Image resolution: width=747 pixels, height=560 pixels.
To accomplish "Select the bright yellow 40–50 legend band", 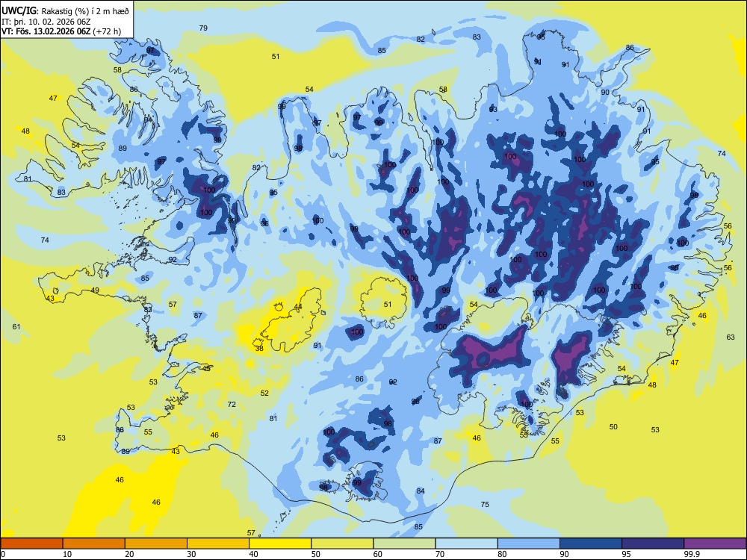I will pyautogui.click(x=280, y=544).
